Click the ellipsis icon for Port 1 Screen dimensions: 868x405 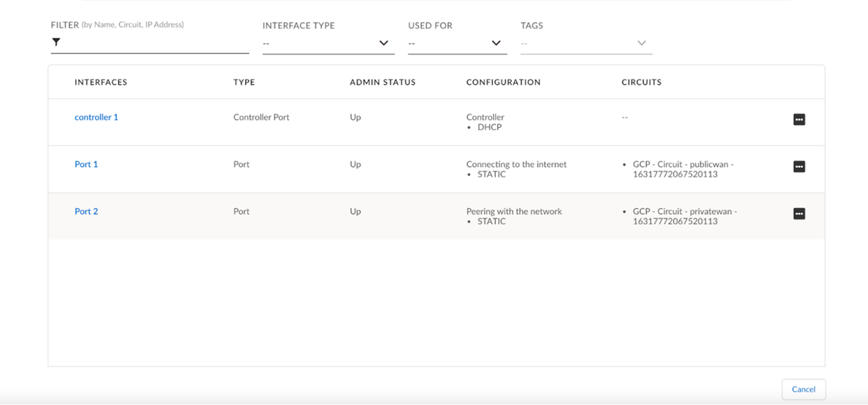799,166
